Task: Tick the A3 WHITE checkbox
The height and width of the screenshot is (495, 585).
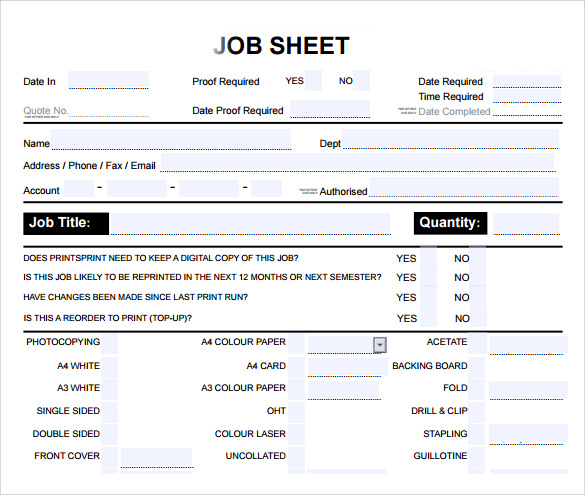Action: [109, 389]
